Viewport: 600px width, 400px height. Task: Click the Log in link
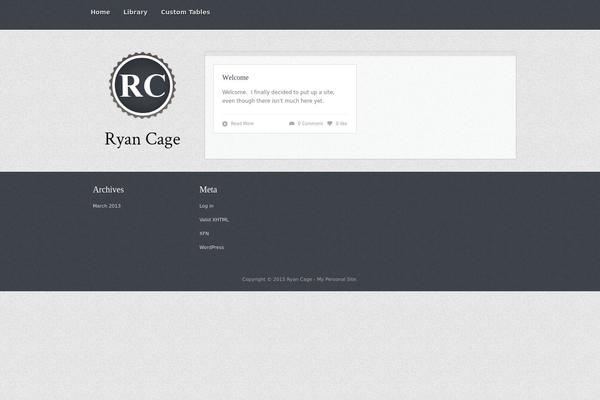pos(206,206)
